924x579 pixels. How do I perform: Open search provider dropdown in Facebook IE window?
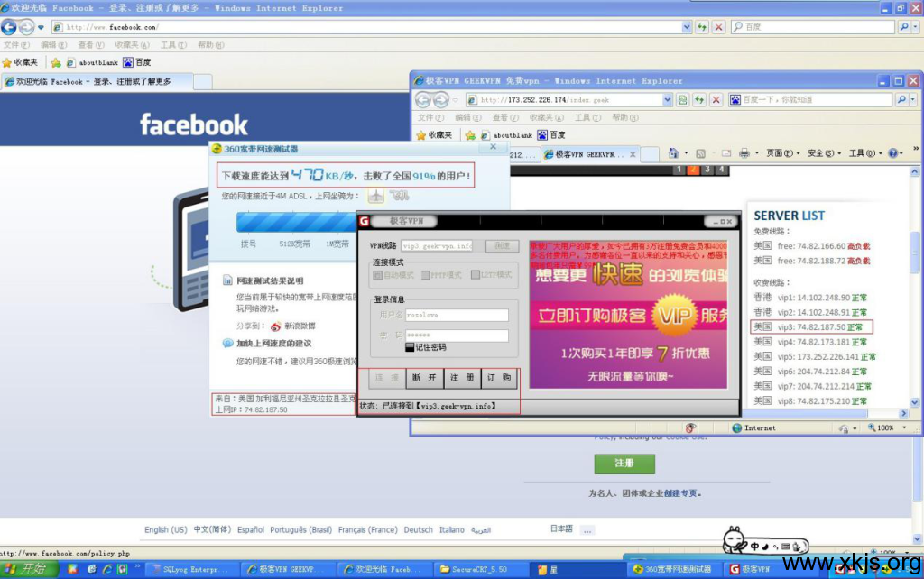pyautogui.click(x=916, y=27)
